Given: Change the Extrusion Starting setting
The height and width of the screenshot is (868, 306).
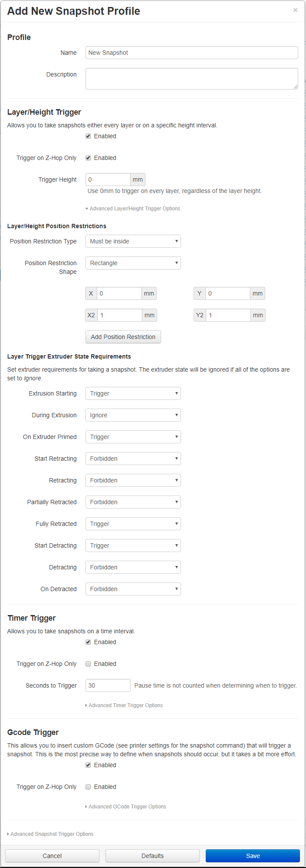Looking at the screenshot, I should (x=133, y=393).
